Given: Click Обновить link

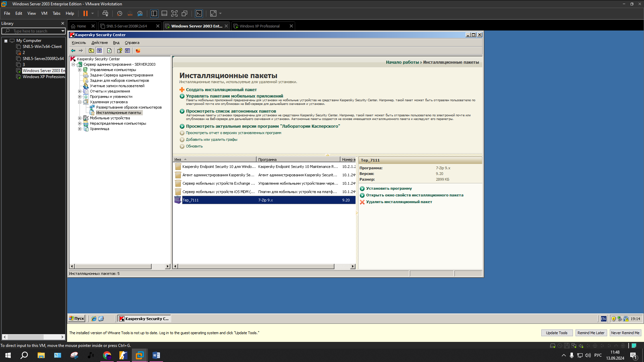Looking at the screenshot, I should 194,146.
